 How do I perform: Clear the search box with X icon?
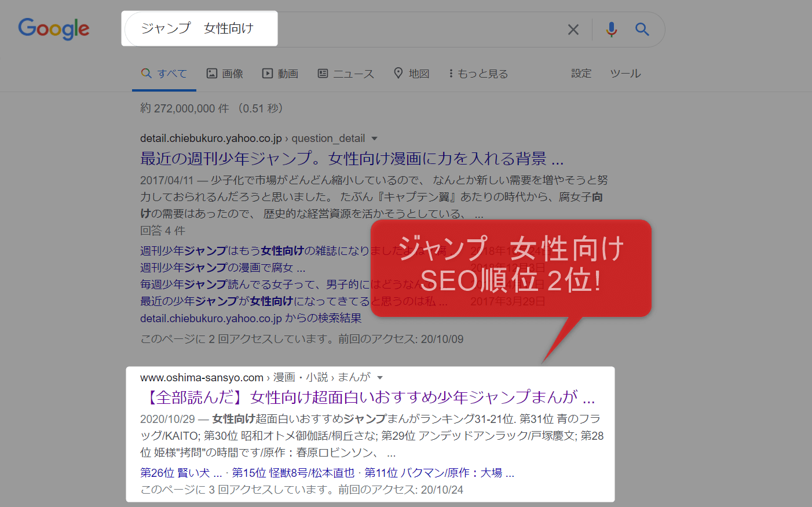click(x=573, y=30)
